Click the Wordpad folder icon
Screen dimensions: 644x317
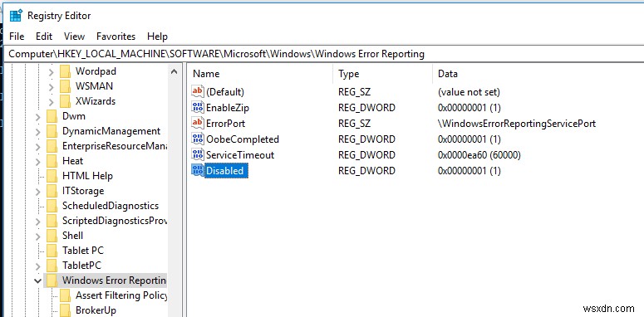tap(66, 71)
